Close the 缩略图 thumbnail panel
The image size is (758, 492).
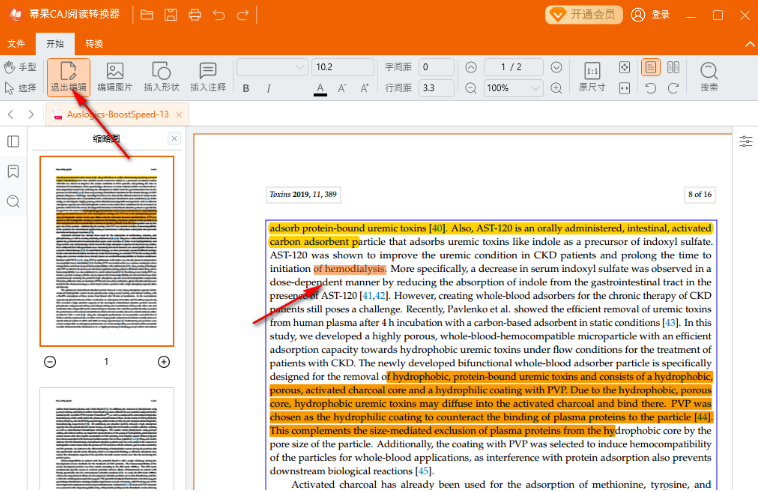tap(174, 139)
